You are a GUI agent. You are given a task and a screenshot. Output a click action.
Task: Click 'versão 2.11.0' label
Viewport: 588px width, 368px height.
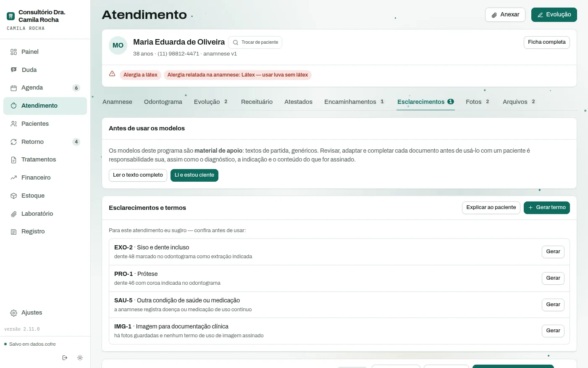[x=22, y=329]
